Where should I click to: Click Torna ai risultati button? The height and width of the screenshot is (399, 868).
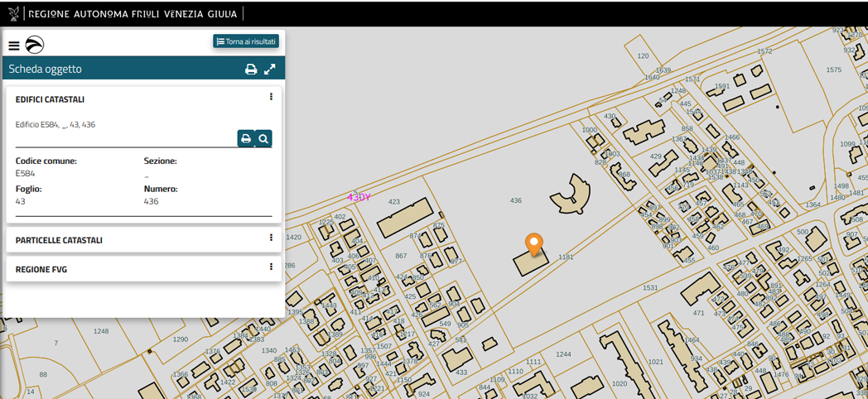click(x=246, y=41)
